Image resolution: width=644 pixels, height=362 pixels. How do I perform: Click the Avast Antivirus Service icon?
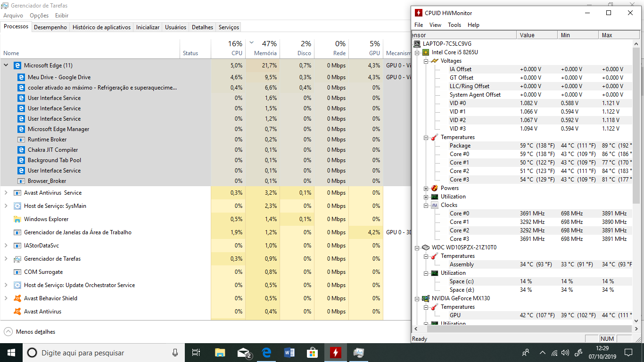[17, 193]
